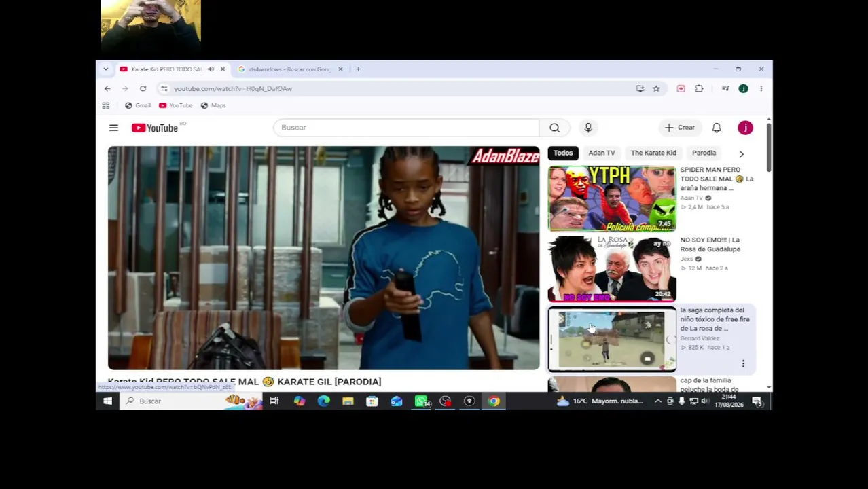Start voice search with the microphone
Viewport: 868px width, 489px height.
pos(588,128)
